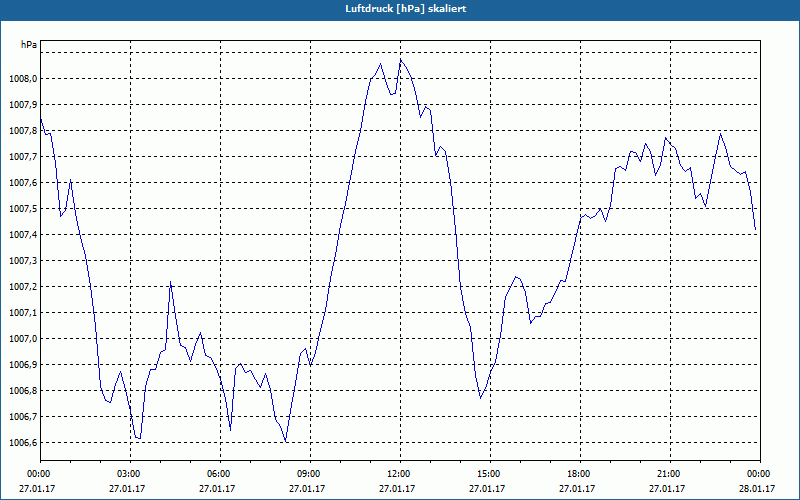Select the "06:00" time label on the x-axis
Viewport: 800px width, 500px height.
(x=220, y=474)
